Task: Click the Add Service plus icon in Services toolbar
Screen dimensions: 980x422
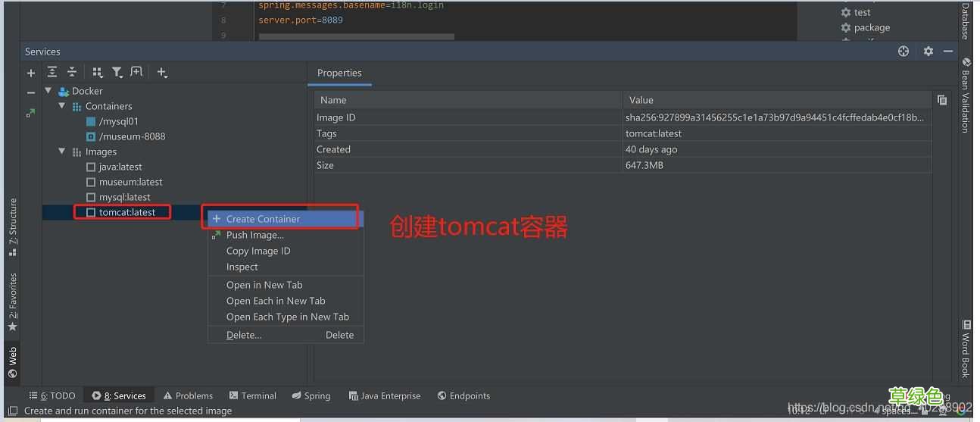Action: [x=31, y=73]
